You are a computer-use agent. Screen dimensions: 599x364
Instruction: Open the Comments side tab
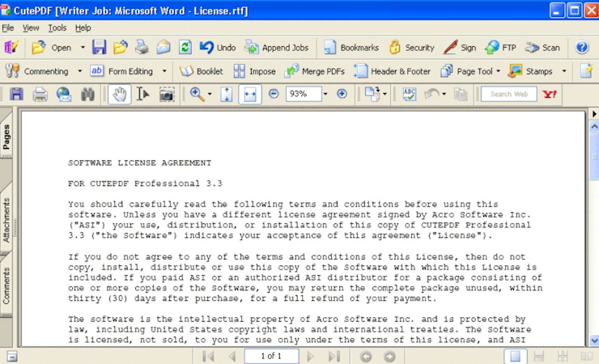click(6, 286)
